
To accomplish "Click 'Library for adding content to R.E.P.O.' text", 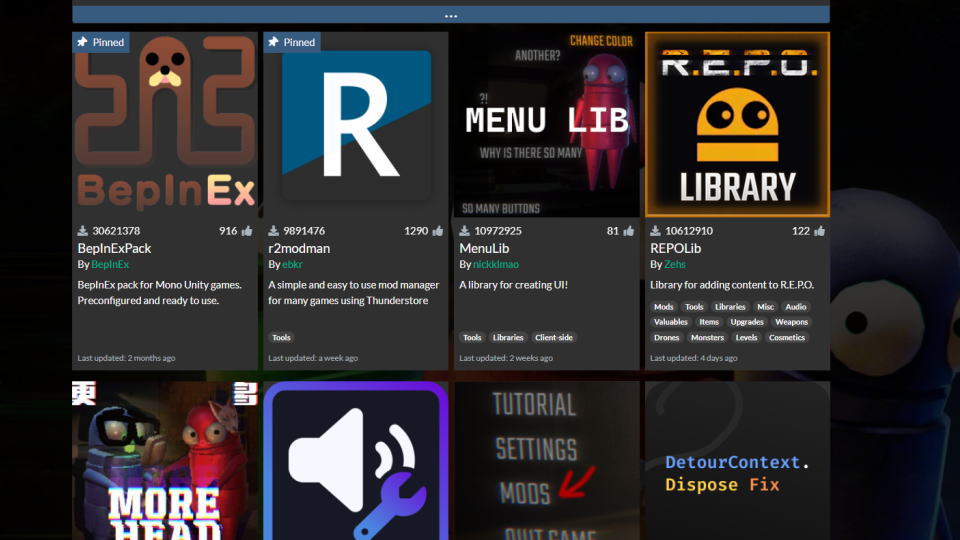I will tap(732, 285).
